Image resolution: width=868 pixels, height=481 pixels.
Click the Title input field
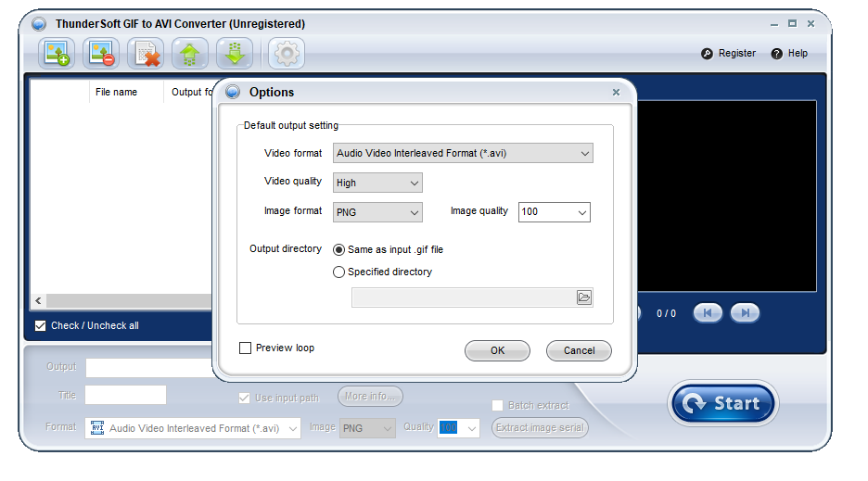pyautogui.click(x=126, y=395)
